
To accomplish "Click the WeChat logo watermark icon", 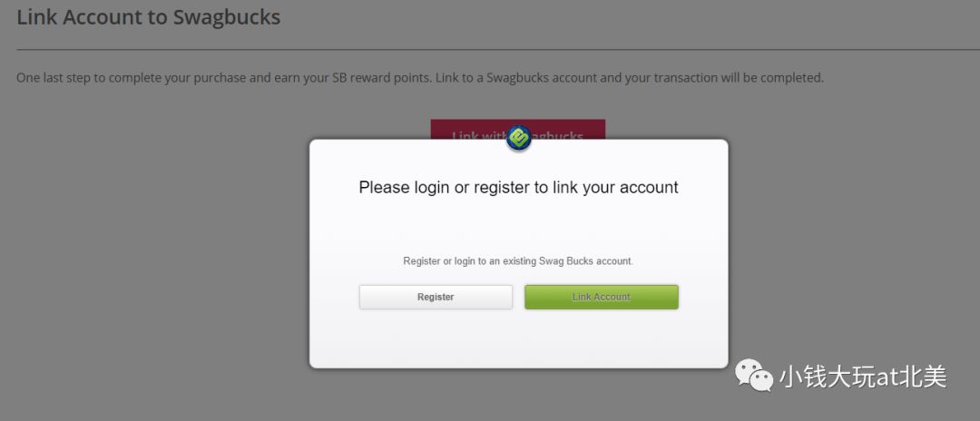I will [753, 376].
